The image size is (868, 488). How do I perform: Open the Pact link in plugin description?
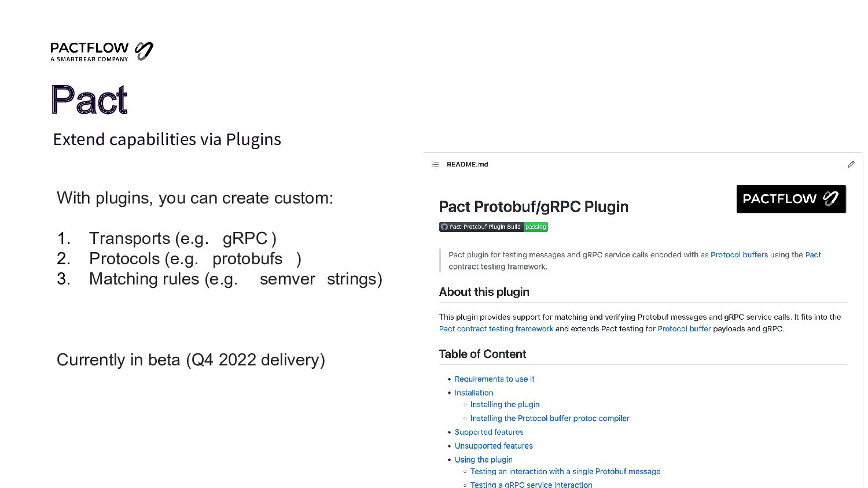(813, 255)
